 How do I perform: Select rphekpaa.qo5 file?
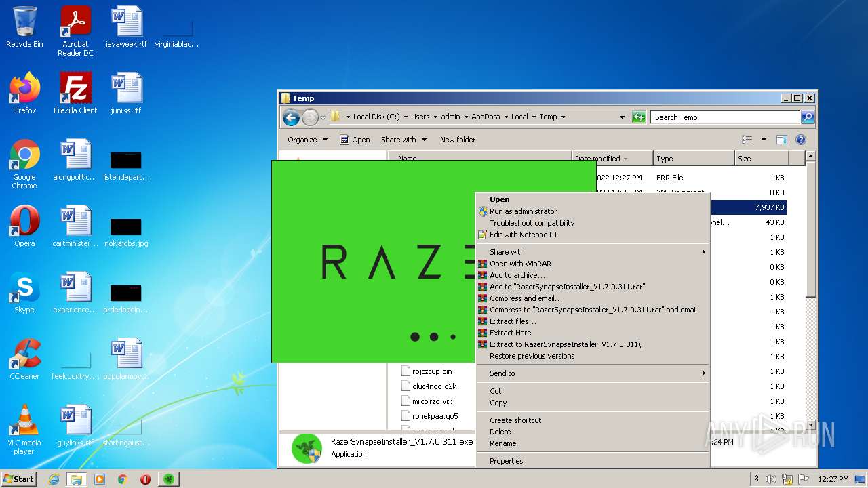(429, 416)
